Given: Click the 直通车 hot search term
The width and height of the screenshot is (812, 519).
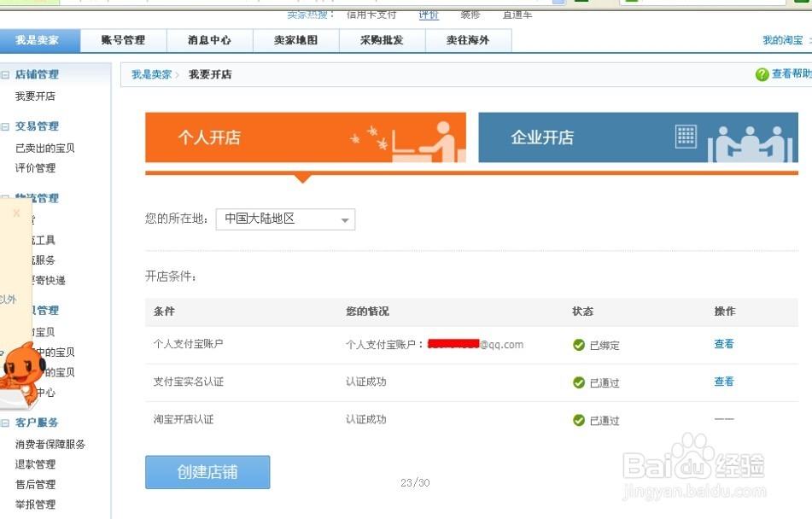Looking at the screenshot, I should pyautogui.click(x=517, y=15).
